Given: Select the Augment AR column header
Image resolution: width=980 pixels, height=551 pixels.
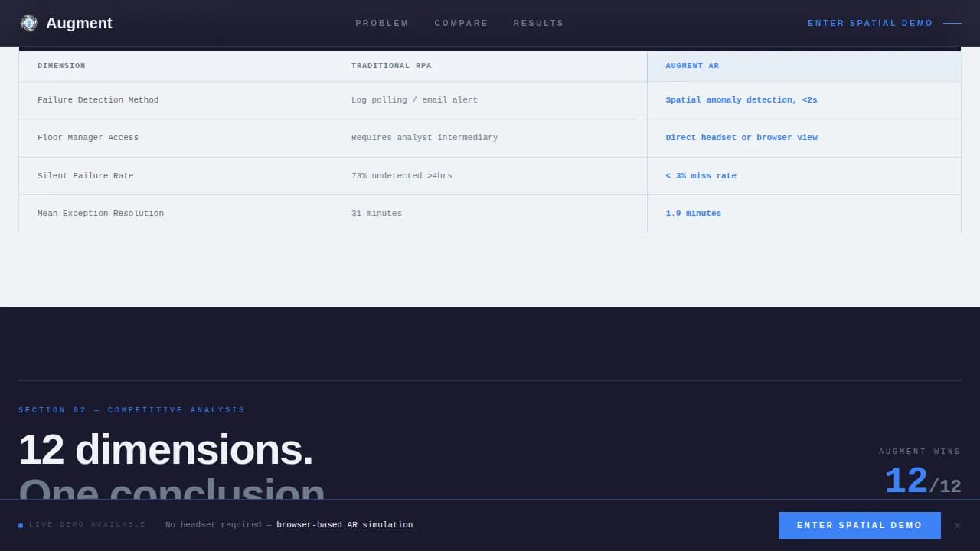Looking at the screenshot, I should 692,66.
